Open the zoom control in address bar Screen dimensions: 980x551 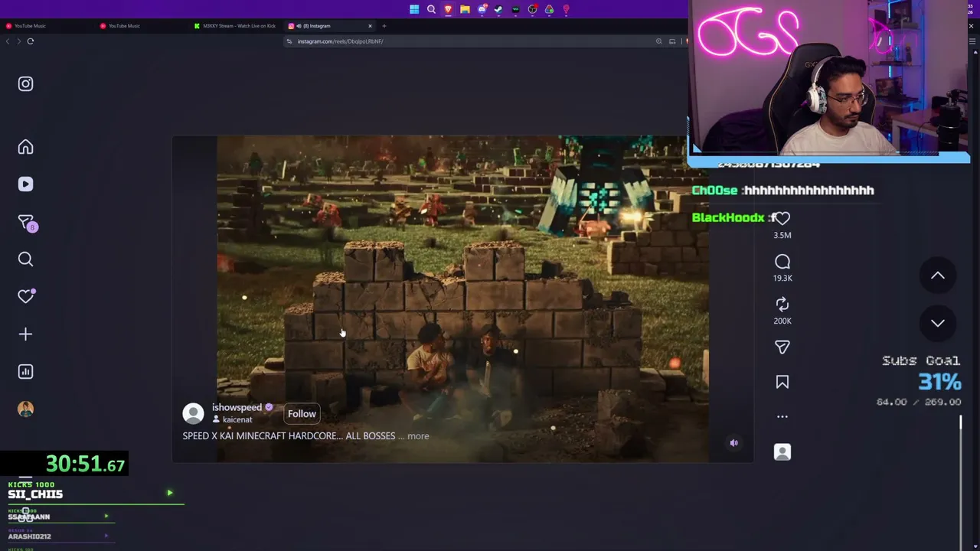click(x=658, y=41)
